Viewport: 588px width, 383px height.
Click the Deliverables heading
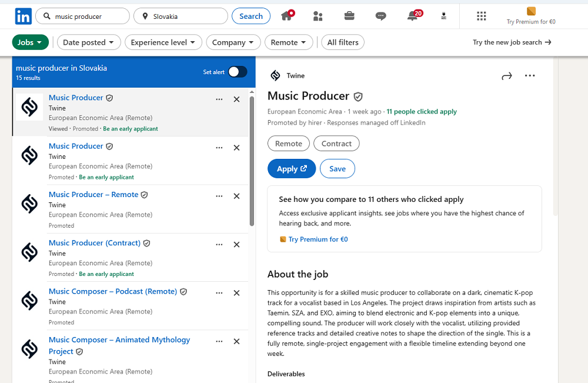coord(286,374)
